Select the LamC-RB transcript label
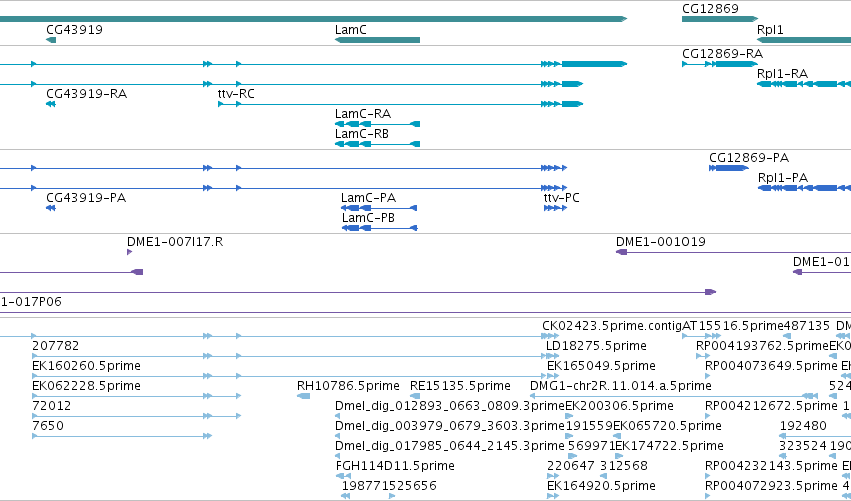The height and width of the screenshot is (501, 851). [362, 134]
